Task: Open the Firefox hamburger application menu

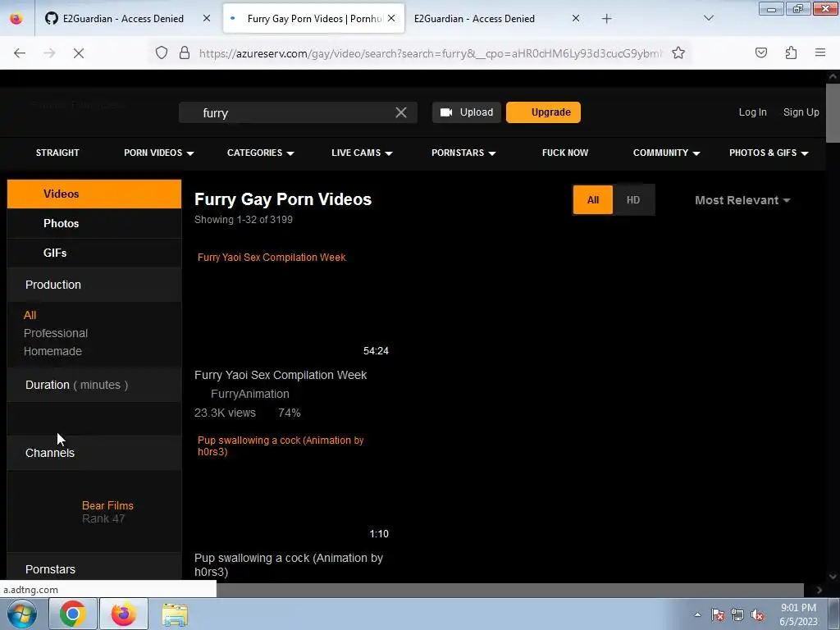Action: (x=820, y=52)
